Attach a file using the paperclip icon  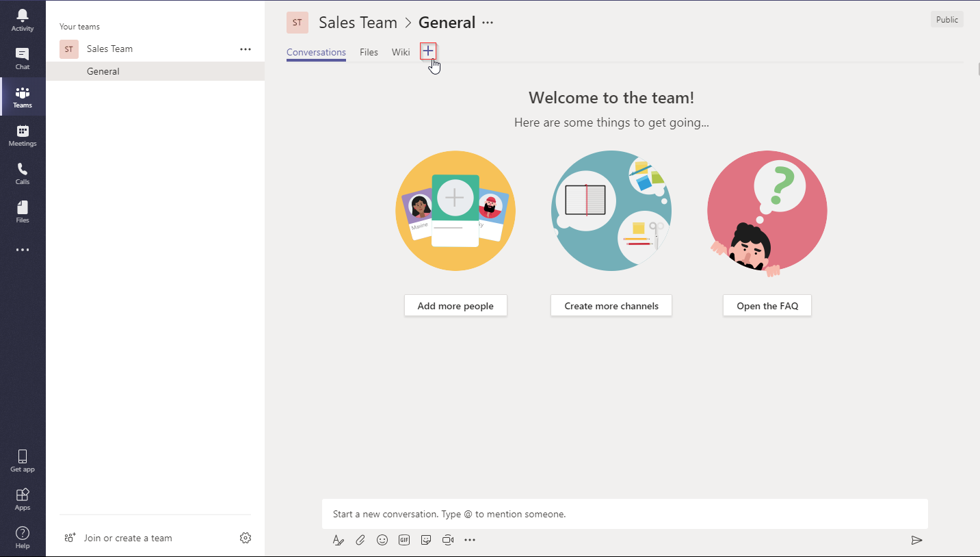360,540
